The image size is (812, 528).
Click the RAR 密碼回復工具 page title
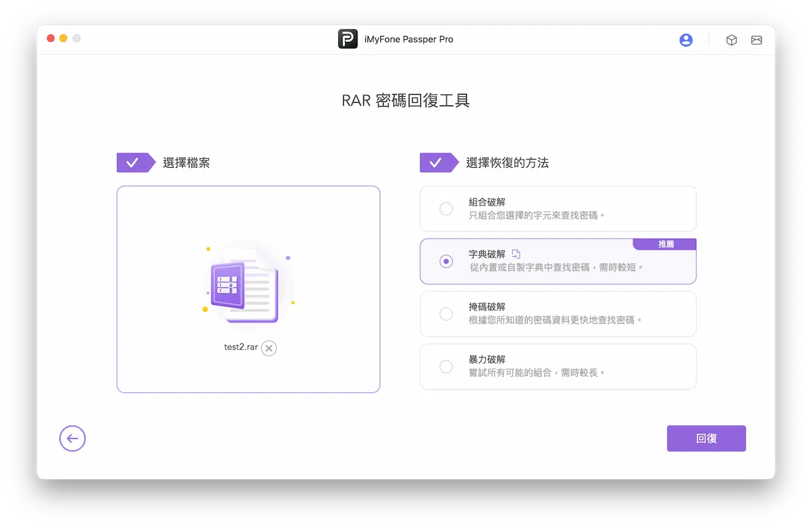[406, 101]
